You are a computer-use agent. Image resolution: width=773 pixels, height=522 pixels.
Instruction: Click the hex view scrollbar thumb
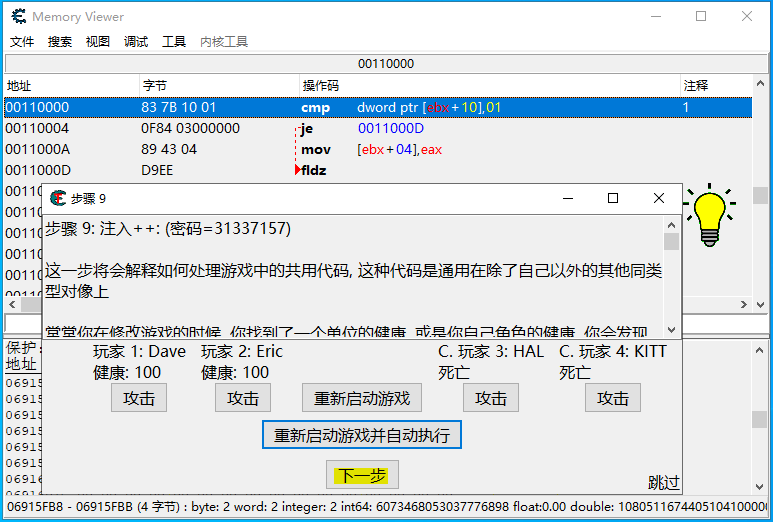(760, 419)
